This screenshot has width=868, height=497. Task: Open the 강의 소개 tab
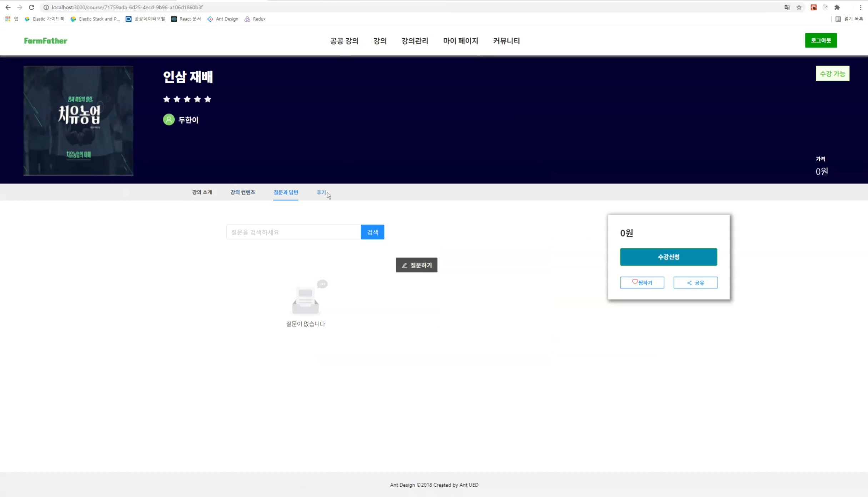coord(202,192)
